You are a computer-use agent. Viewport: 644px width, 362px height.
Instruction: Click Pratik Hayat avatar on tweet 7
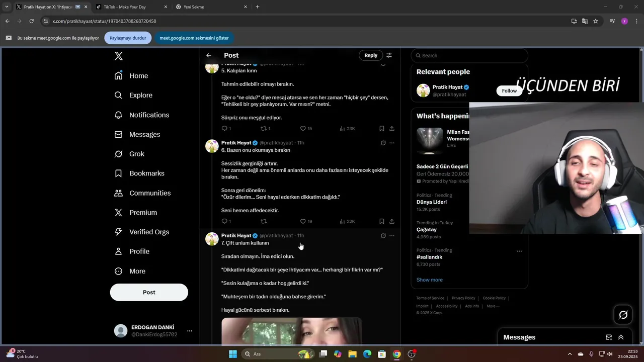tap(212, 239)
